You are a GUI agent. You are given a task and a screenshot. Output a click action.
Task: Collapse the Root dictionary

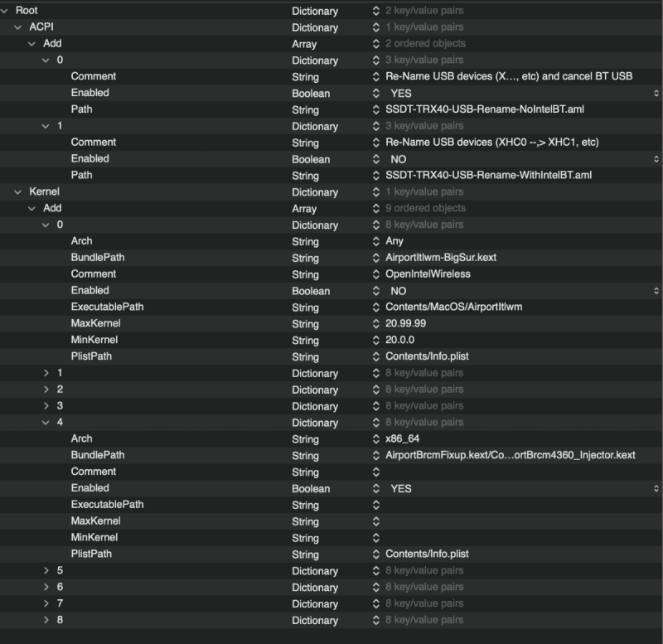[5, 11]
